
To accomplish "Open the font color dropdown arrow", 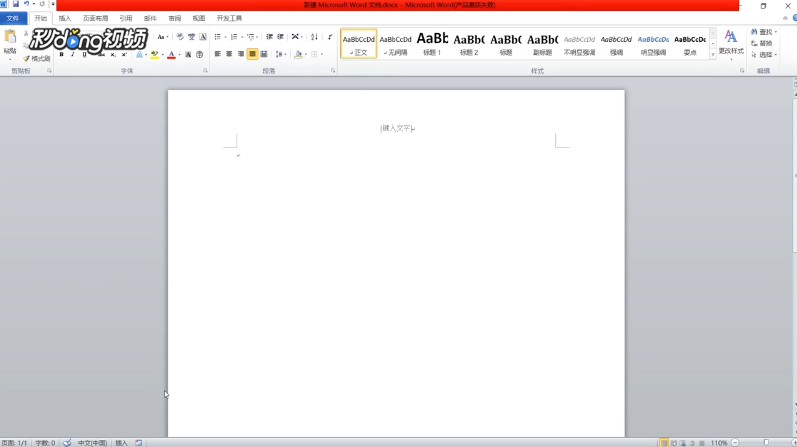I will tap(179, 54).
